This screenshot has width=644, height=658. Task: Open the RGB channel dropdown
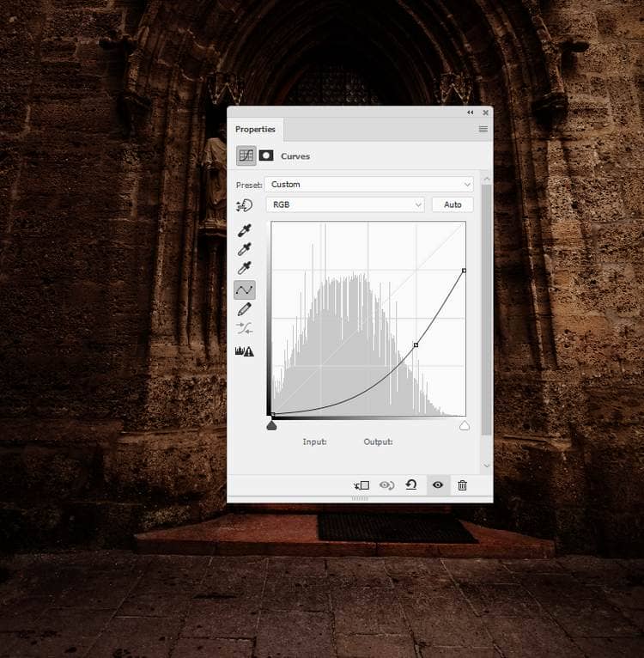[345, 204]
